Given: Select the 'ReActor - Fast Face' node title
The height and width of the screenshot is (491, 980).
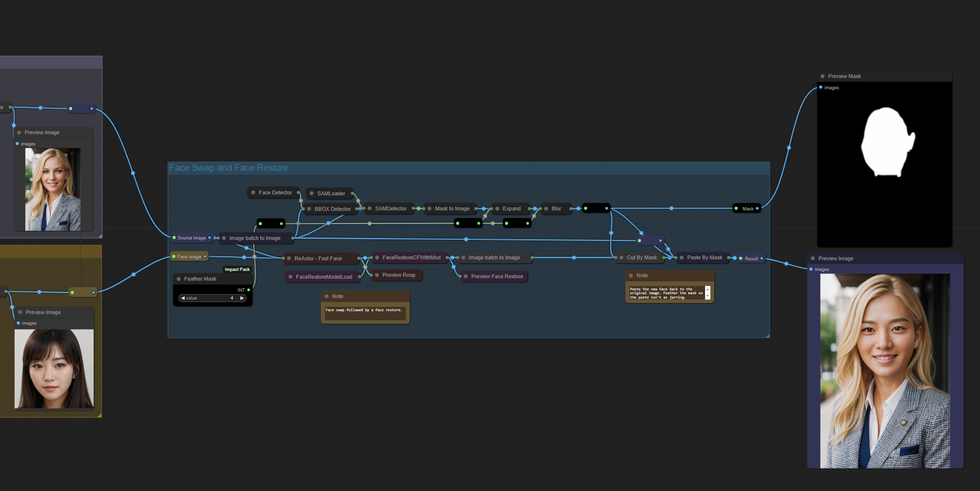Looking at the screenshot, I should (x=318, y=258).
